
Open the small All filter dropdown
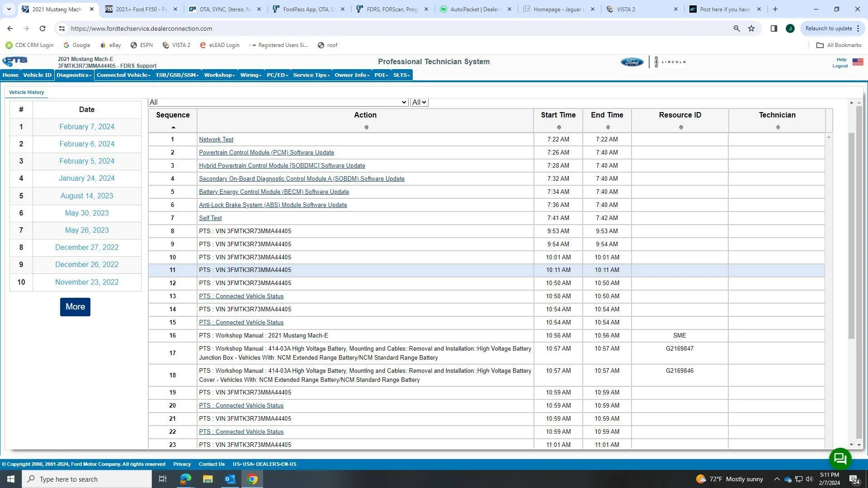click(419, 103)
